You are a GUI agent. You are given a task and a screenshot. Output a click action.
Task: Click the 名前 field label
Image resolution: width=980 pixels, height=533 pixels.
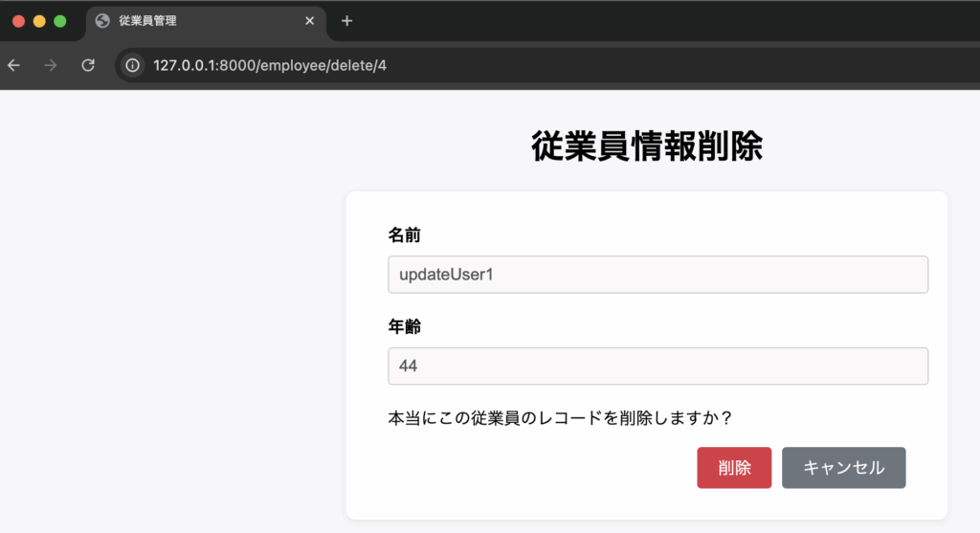(x=404, y=234)
